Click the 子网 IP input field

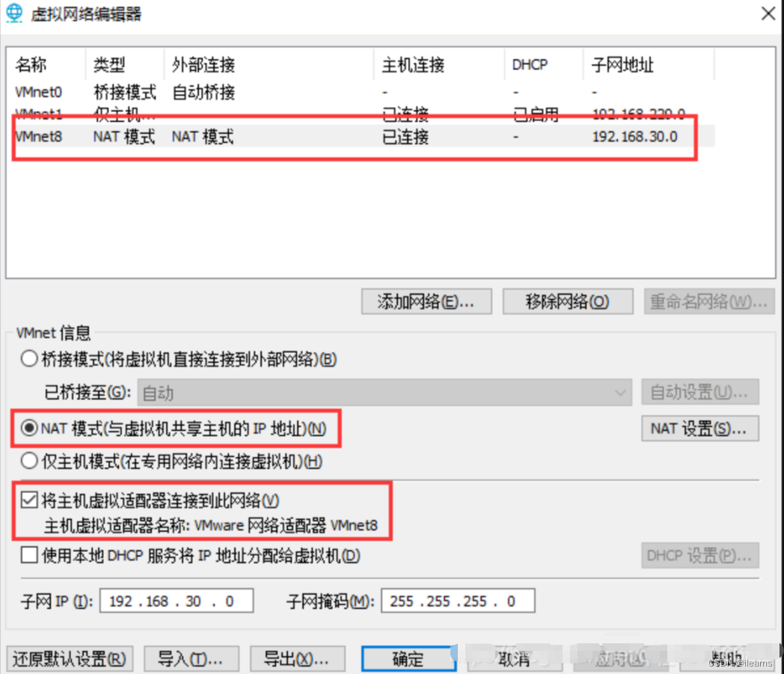177,601
